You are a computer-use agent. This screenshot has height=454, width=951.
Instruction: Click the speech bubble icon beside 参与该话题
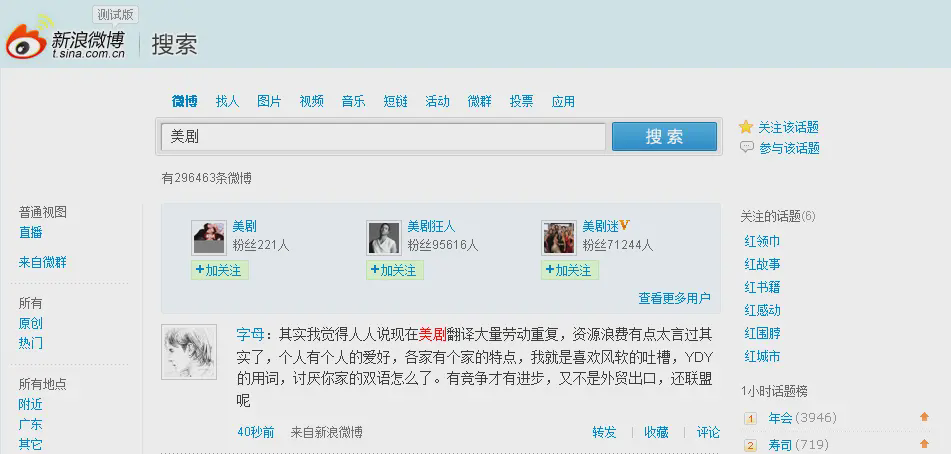[746, 147]
